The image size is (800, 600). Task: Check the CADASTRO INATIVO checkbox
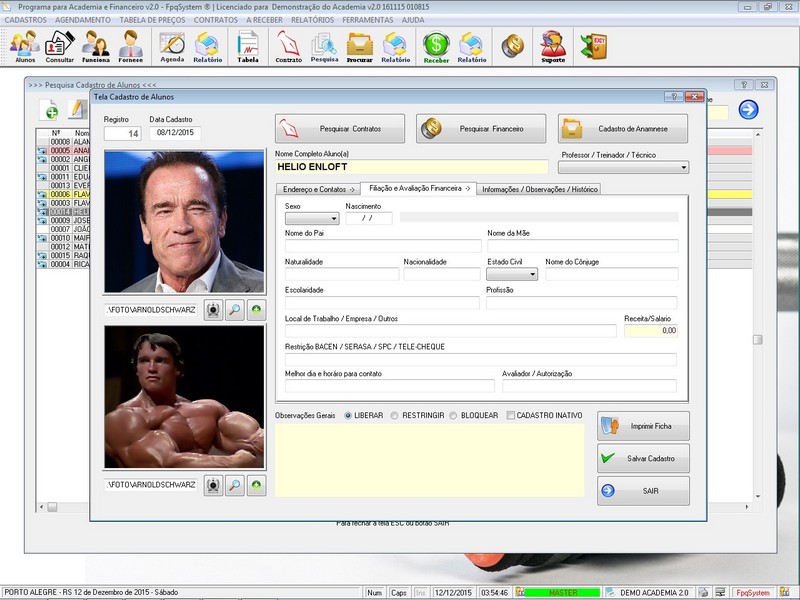[x=511, y=415]
